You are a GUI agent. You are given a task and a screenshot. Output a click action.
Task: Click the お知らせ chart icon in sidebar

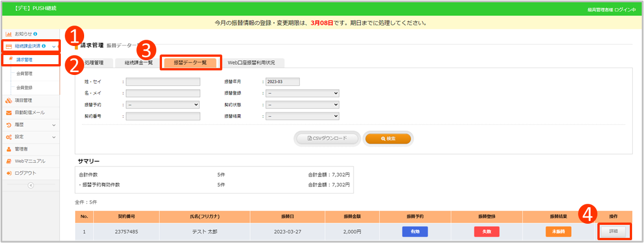9,34
